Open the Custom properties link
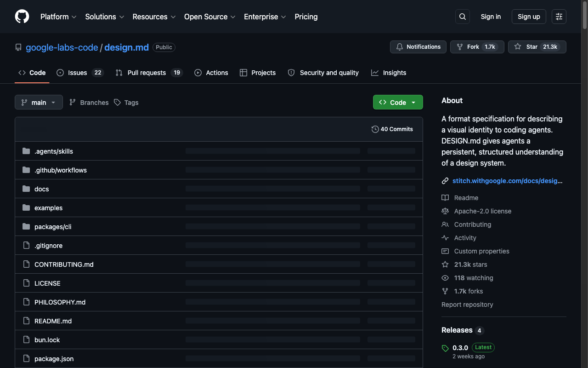 (x=482, y=251)
